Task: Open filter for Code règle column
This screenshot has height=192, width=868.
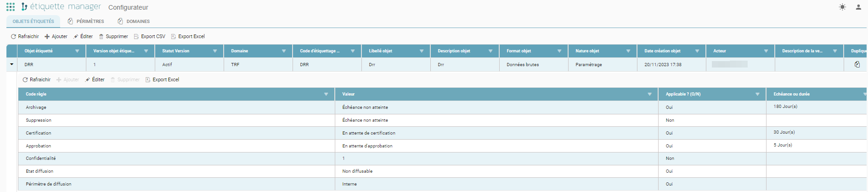Action: [326, 94]
